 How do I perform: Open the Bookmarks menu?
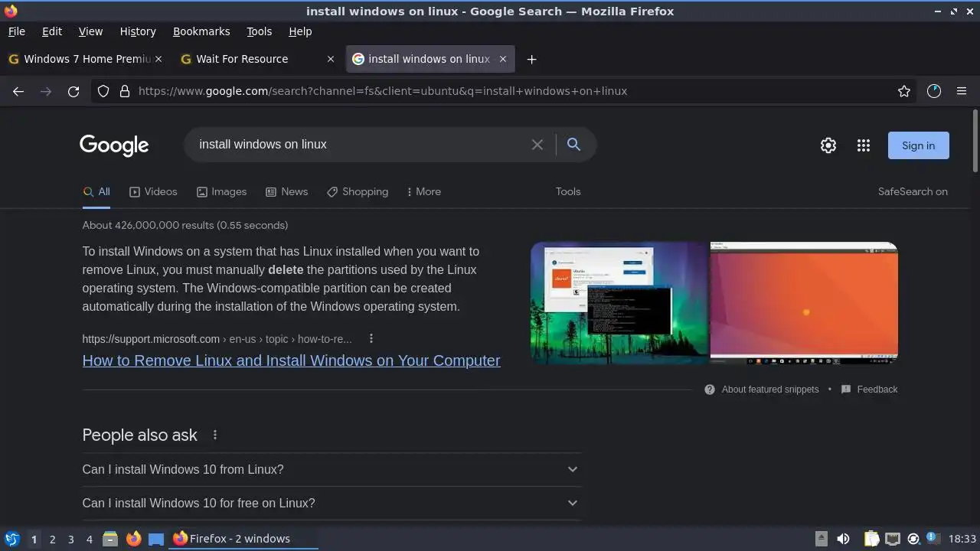point(201,31)
